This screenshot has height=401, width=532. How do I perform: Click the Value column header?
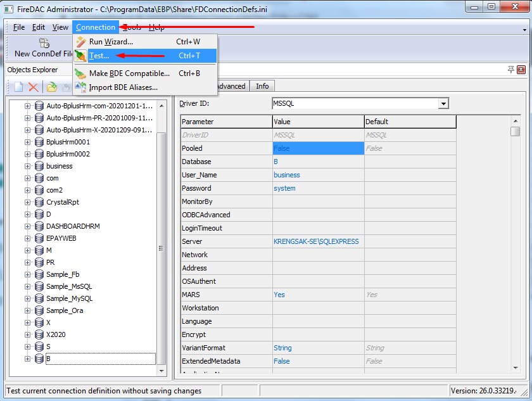pos(318,122)
